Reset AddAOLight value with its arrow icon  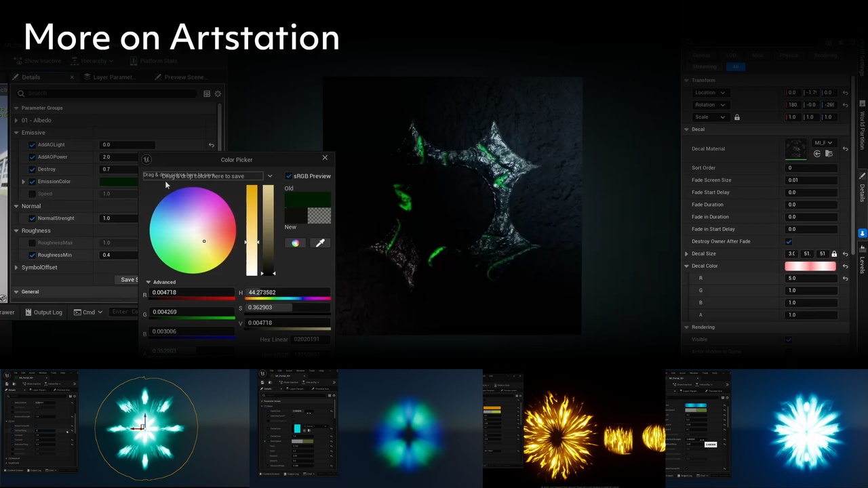[x=212, y=145]
